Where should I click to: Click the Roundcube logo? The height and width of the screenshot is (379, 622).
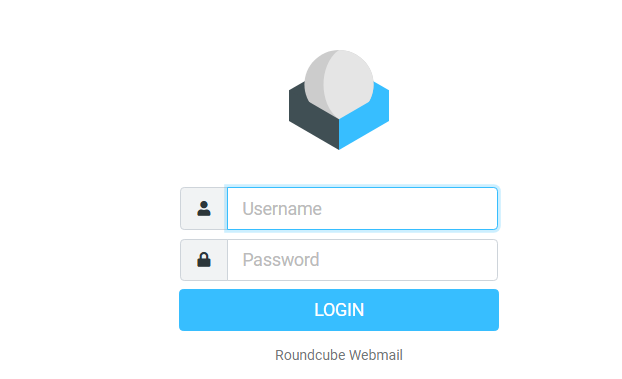[x=339, y=100]
